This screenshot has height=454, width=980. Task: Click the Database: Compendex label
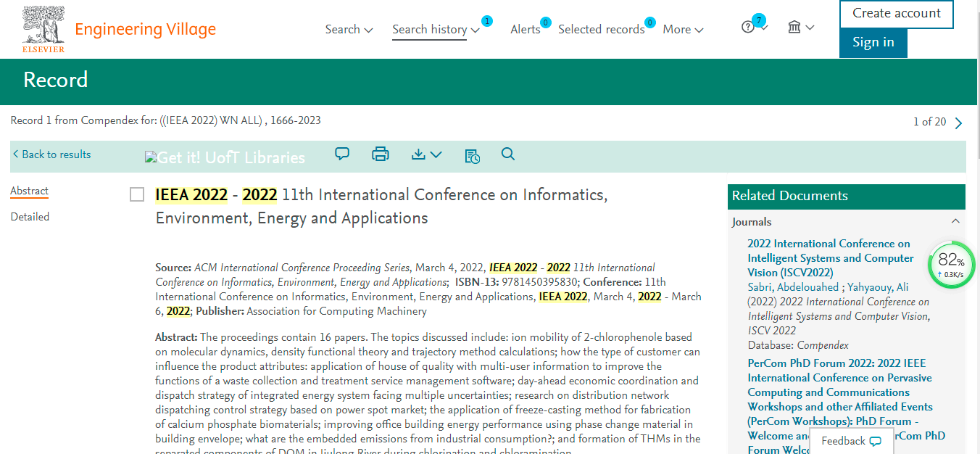tap(798, 345)
